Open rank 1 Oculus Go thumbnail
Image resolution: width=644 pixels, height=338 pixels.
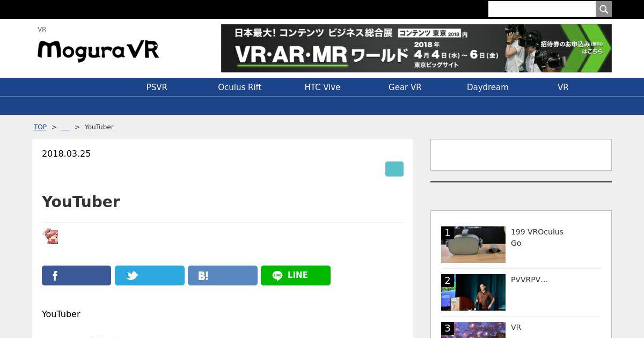(473, 245)
